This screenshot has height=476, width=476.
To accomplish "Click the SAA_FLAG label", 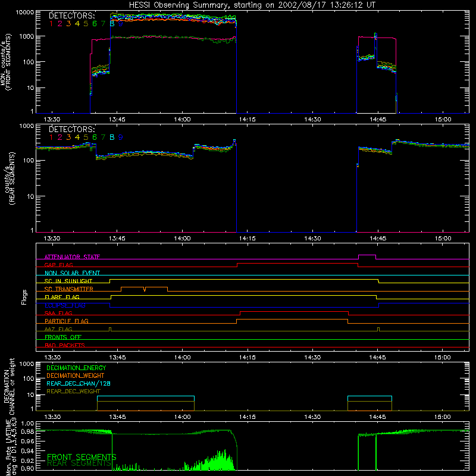I will click(x=58, y=313).
